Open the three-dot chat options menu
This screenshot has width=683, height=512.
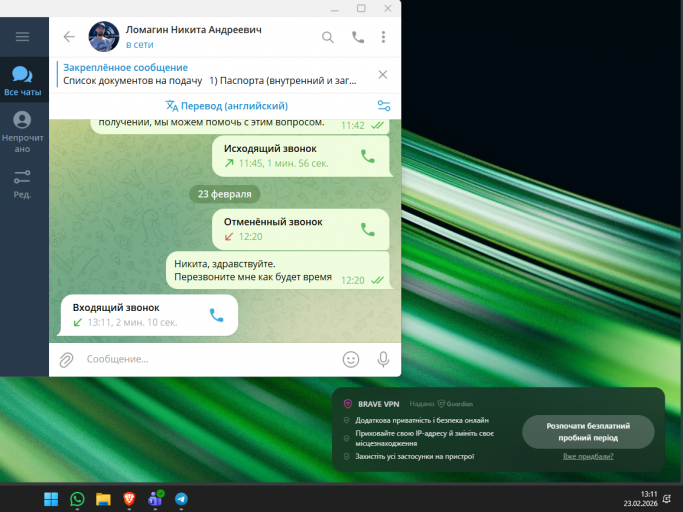tap(383, 37)
